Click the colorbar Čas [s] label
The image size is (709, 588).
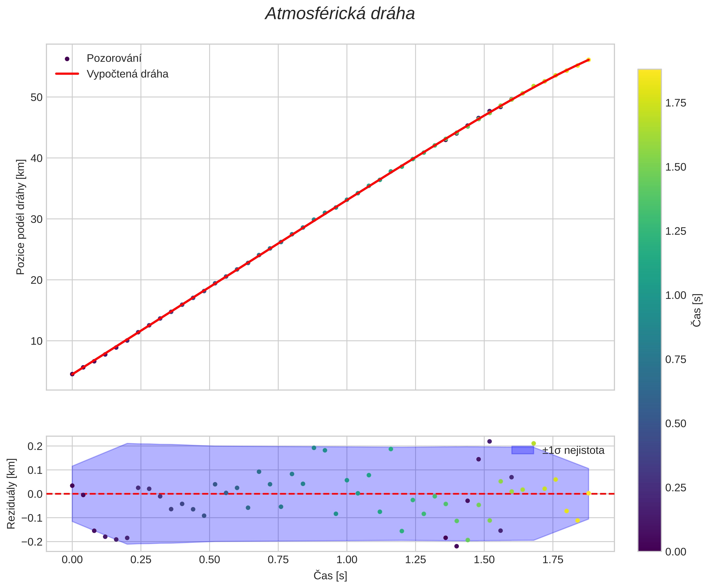click(697, 310)
